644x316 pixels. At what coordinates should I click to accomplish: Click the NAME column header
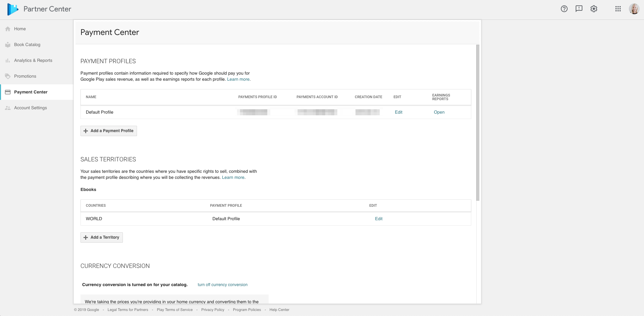(91, 97)
